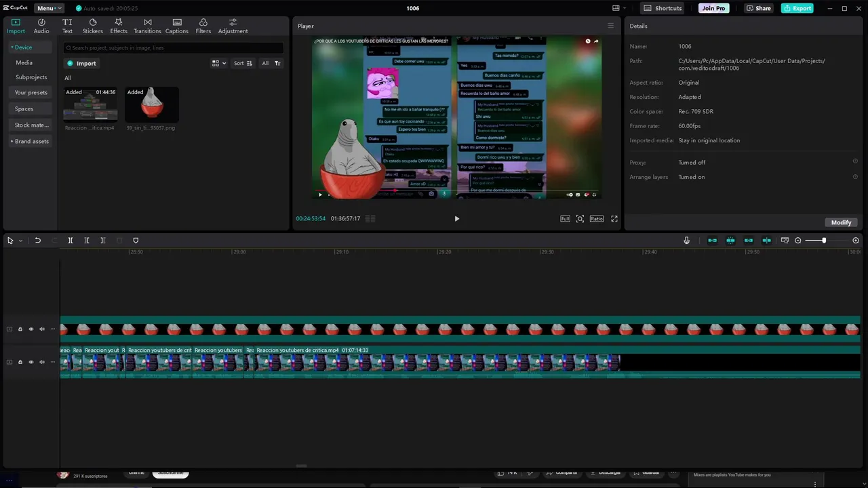Image resolution: width=868 pixels, height=488 pixels.
Task: Zoom in the timeline with plus icon
Action: point(856,241)
